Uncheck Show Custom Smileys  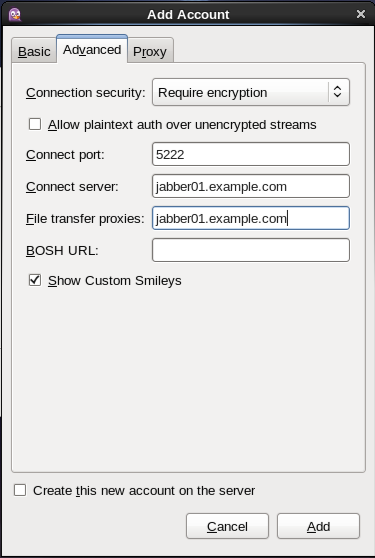(35, 280)
